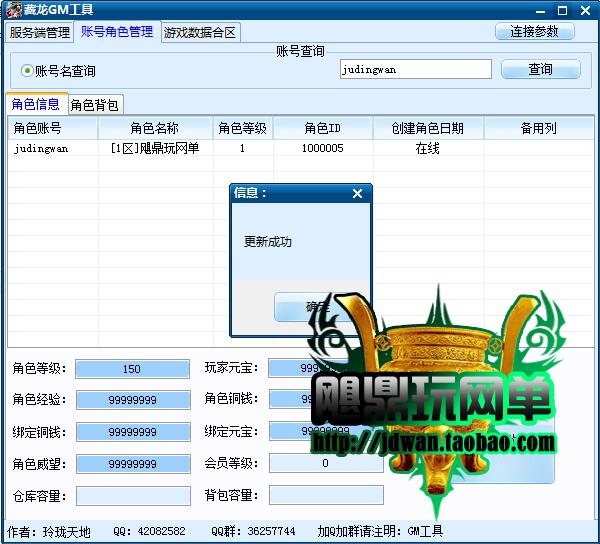Viewport: 600px width, 544px height.
Task: Click the 角色等级 field showing 150
Action: pos(132,369)
